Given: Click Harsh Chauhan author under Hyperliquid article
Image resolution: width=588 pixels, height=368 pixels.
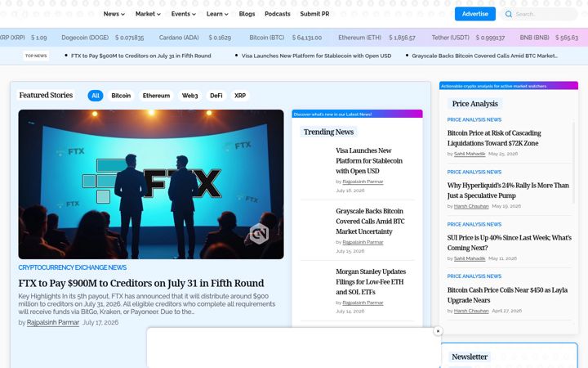Looking at the screenshot, I should pyautogui.click(x=471, y=206).
